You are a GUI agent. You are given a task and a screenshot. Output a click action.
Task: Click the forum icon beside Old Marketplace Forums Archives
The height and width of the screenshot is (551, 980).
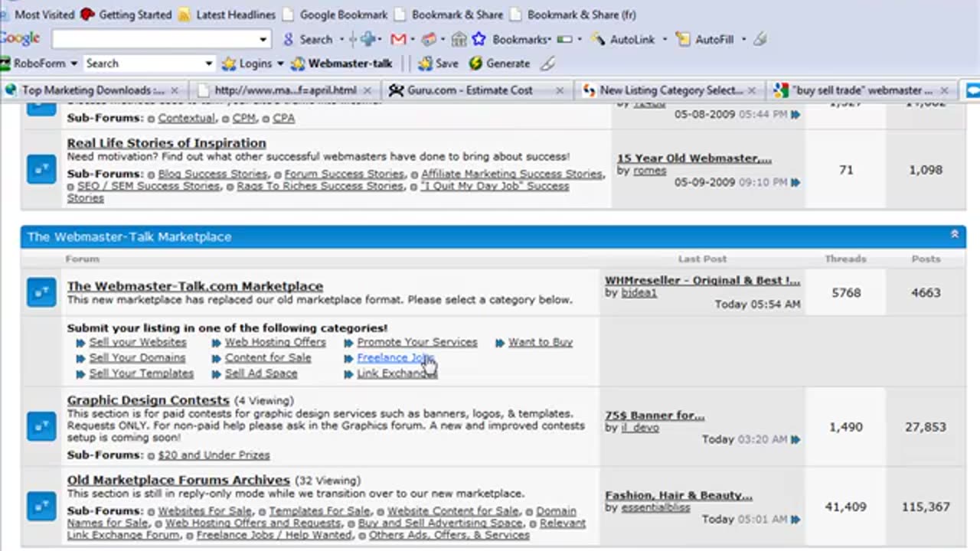(41, 506)
